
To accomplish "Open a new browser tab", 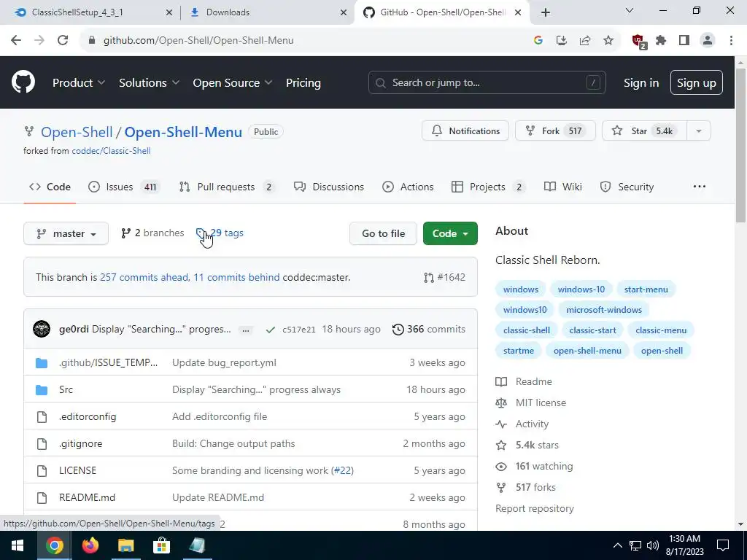I will (546, 12).
